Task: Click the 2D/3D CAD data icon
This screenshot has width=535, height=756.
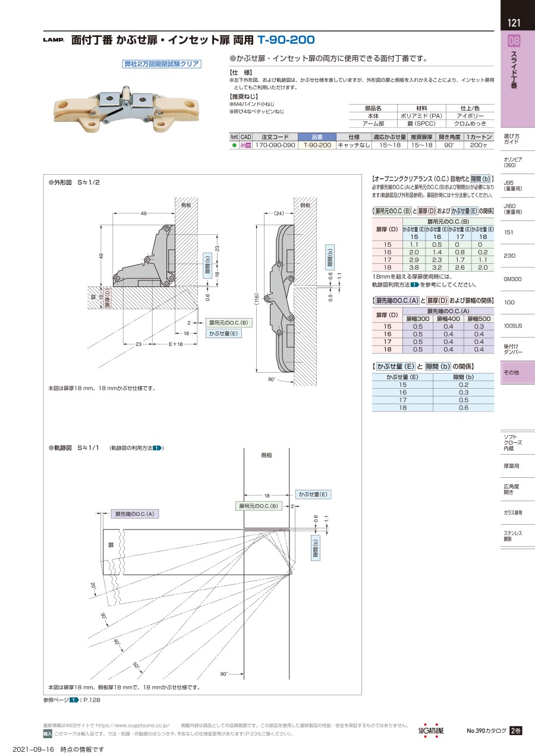Action: tap(246, 145)
